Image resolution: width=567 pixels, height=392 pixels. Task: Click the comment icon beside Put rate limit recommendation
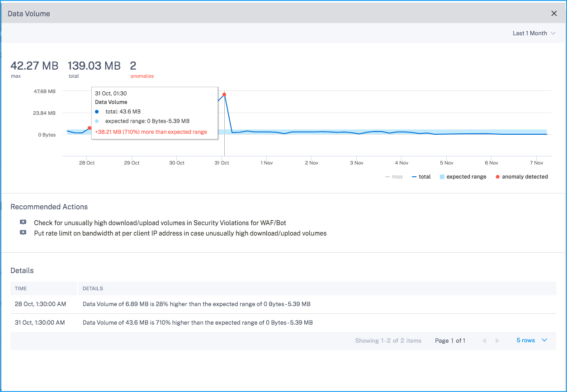(x=23, y=233)
